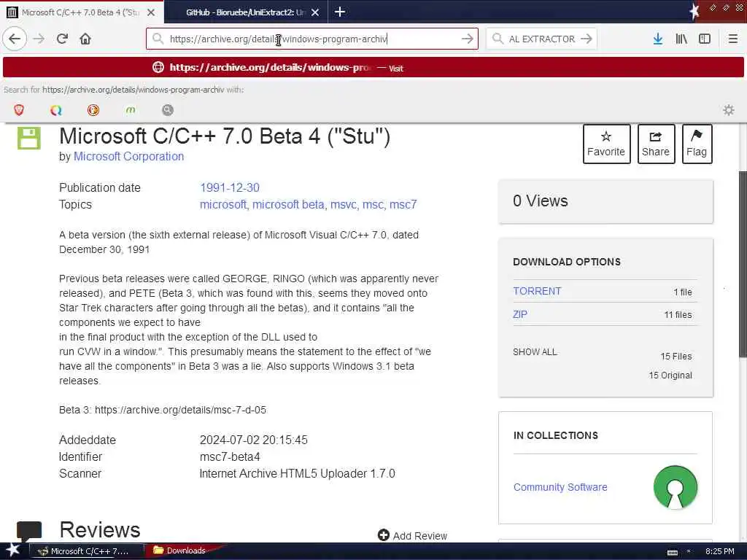Click Add Review

click(x=412, y=536)
